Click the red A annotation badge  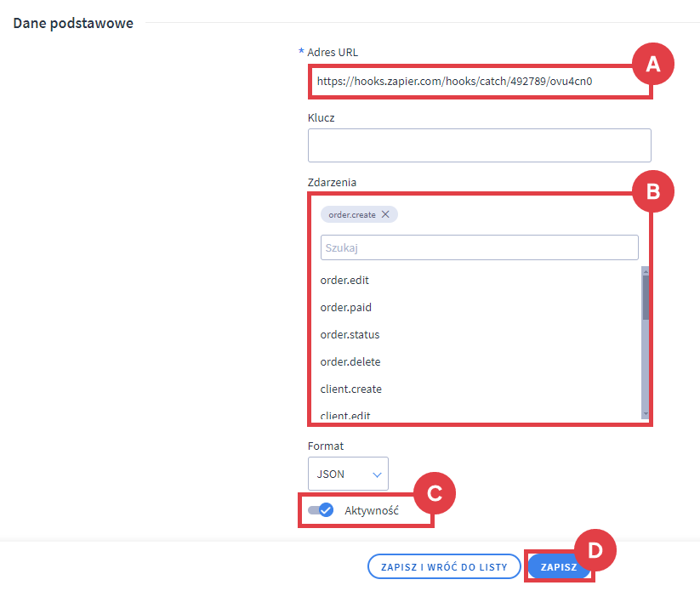point(652,64)
